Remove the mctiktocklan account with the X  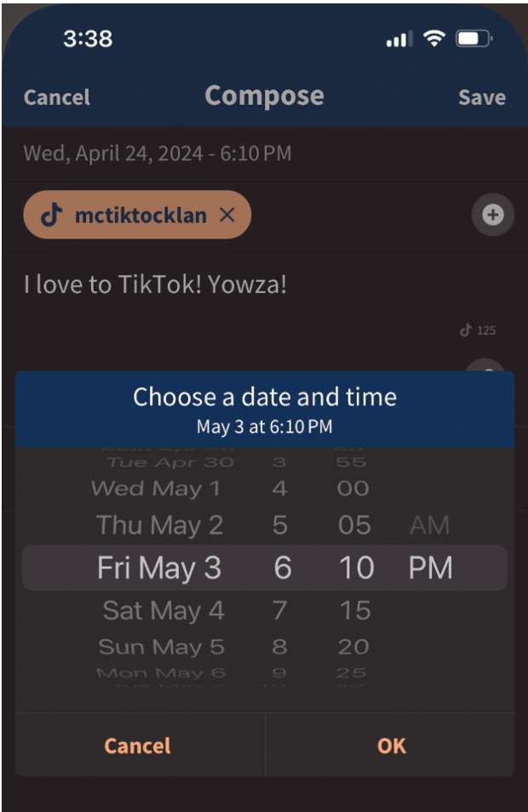(x=227, y=215)
